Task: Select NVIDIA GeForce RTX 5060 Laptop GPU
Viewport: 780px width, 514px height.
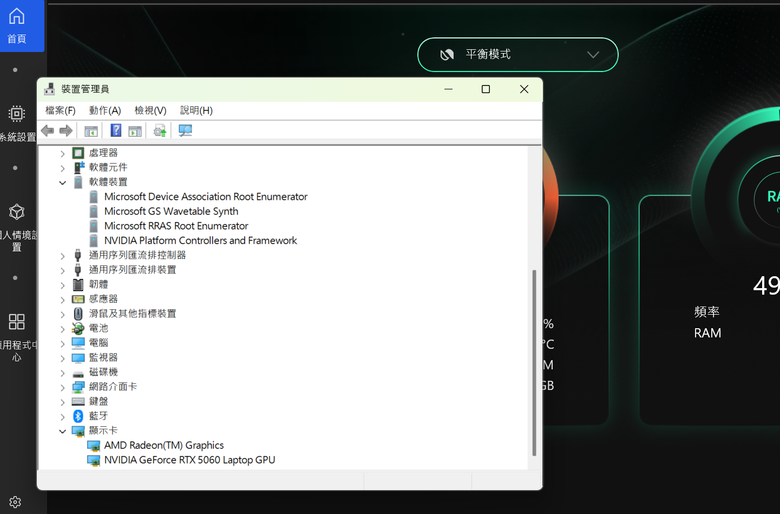Action: pyautogui.click(x=190, y=460)
